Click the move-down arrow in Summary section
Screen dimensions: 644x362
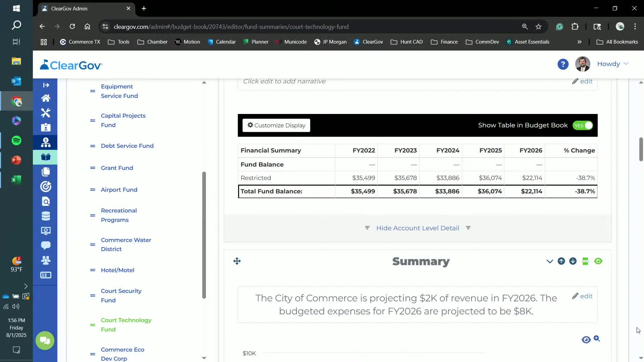[x=573, y=261]
